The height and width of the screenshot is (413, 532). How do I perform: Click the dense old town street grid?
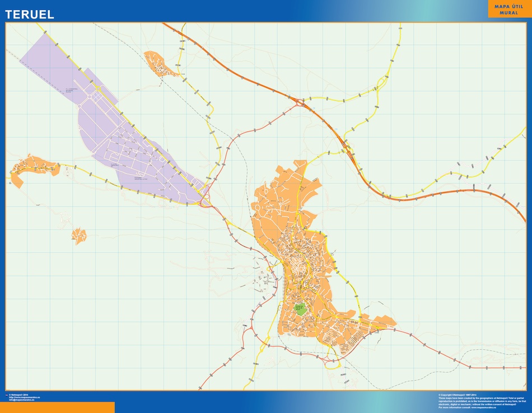300,263
